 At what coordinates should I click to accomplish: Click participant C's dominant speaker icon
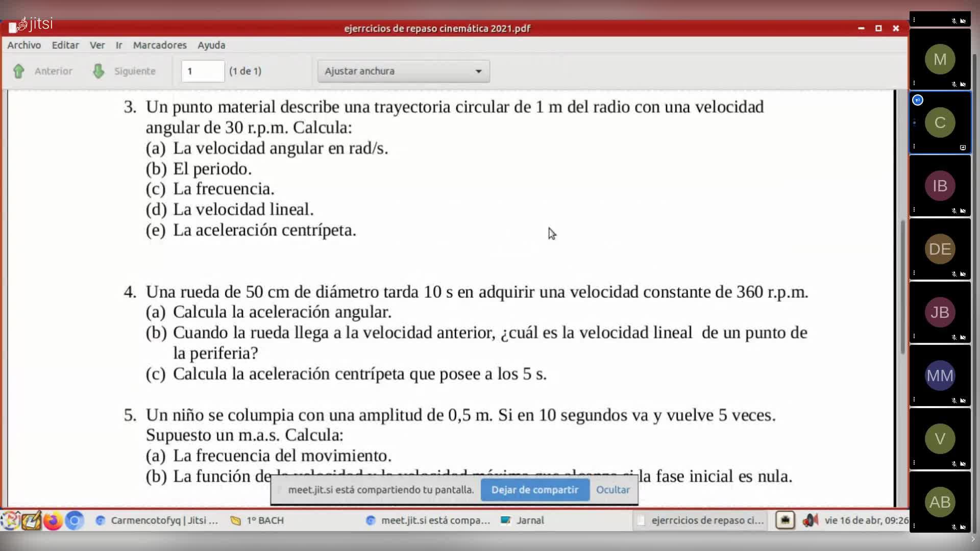918,100
